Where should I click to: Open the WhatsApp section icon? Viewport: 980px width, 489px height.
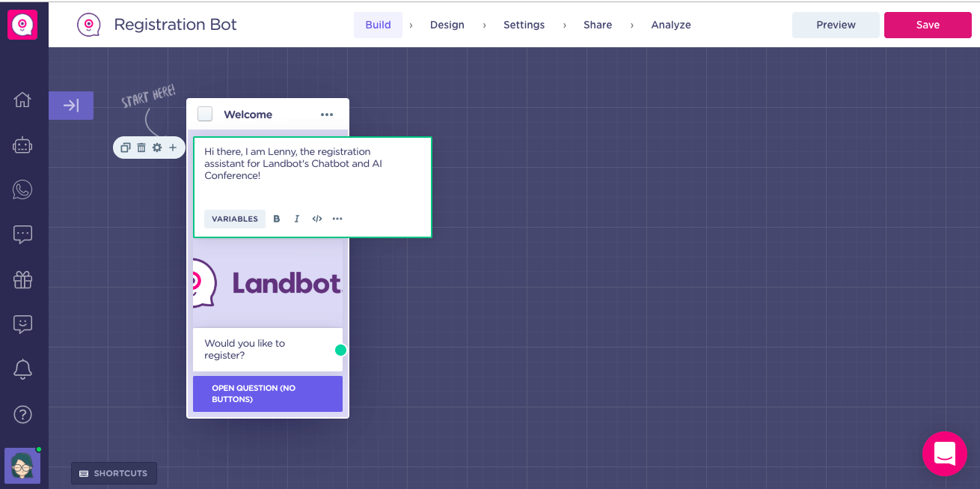[x=22, y=189]
